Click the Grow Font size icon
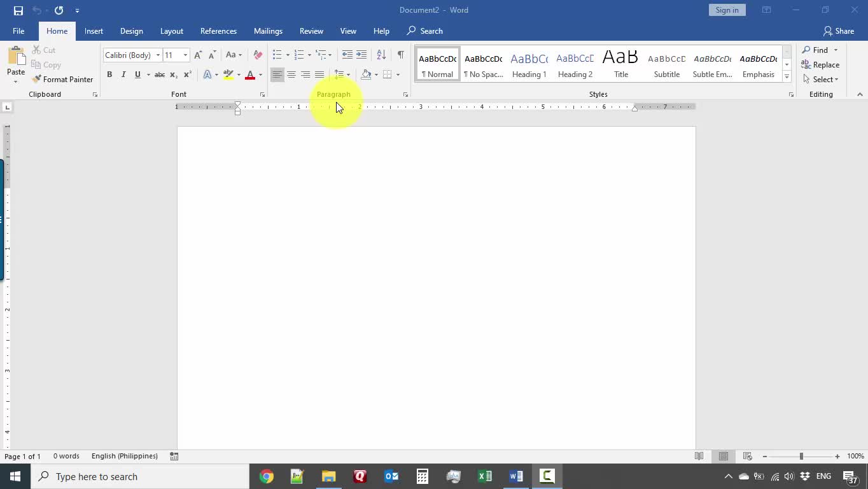Image resolution: width=868 pixels, height=489 pixels. click(x=198, y=55)
